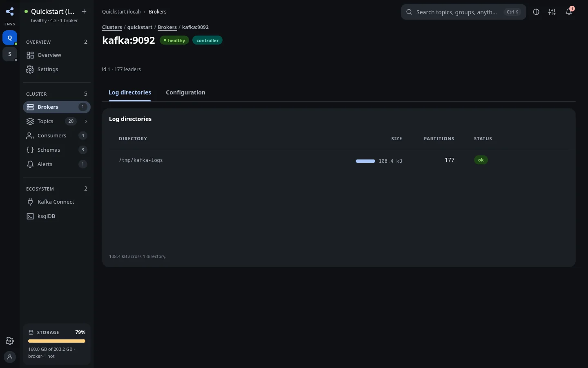Switch to the Configuration tab

(185, 92)
